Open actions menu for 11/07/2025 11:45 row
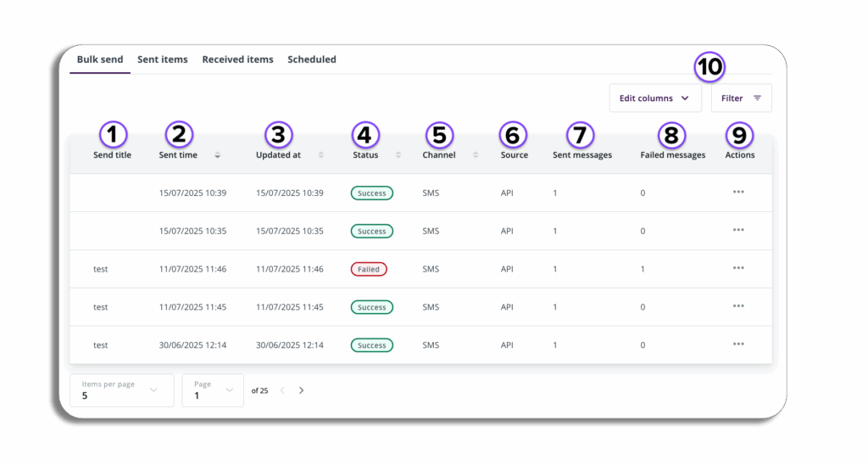The height and width of the screenshot is (465, 868). tap(738, 306)
